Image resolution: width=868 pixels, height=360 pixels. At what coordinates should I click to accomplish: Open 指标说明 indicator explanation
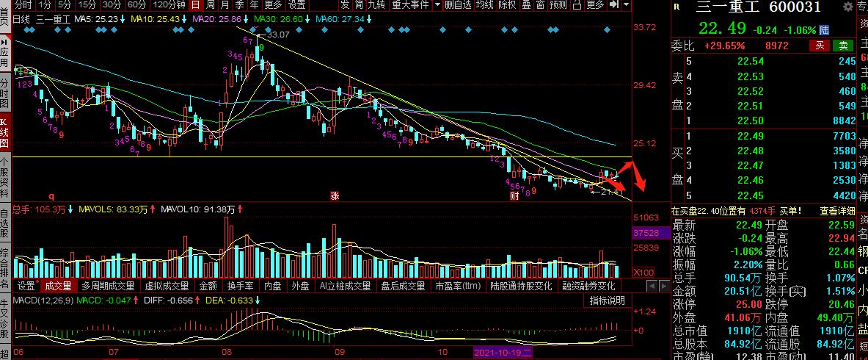(608, 300)
